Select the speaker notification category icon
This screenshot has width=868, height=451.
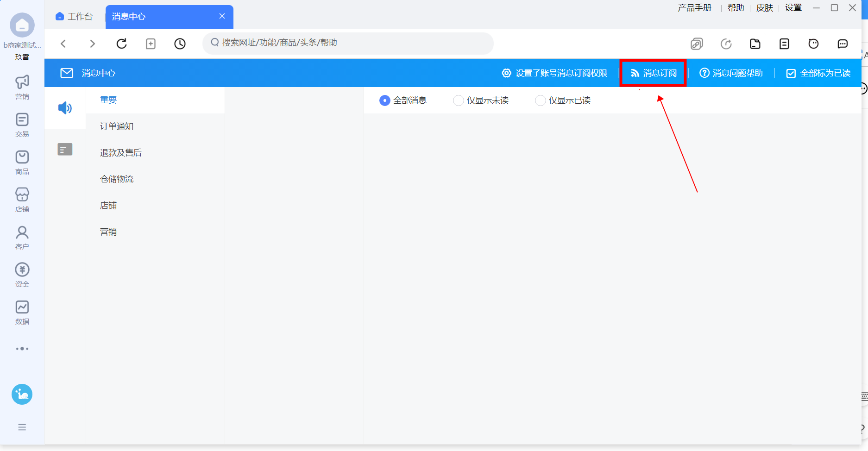coord(65,108)
